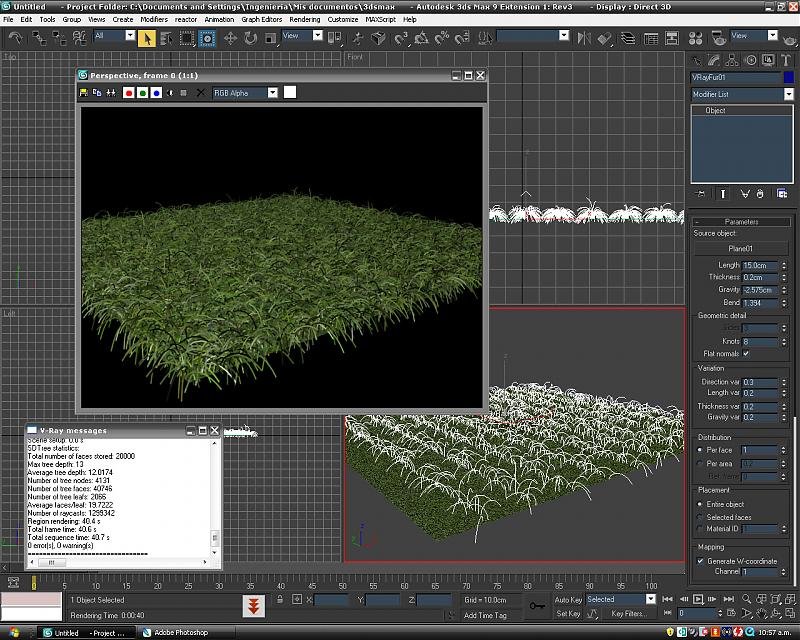The image size is (800, 640).
Task: Activate the Select and Move tool
Action: click(230, 38)
